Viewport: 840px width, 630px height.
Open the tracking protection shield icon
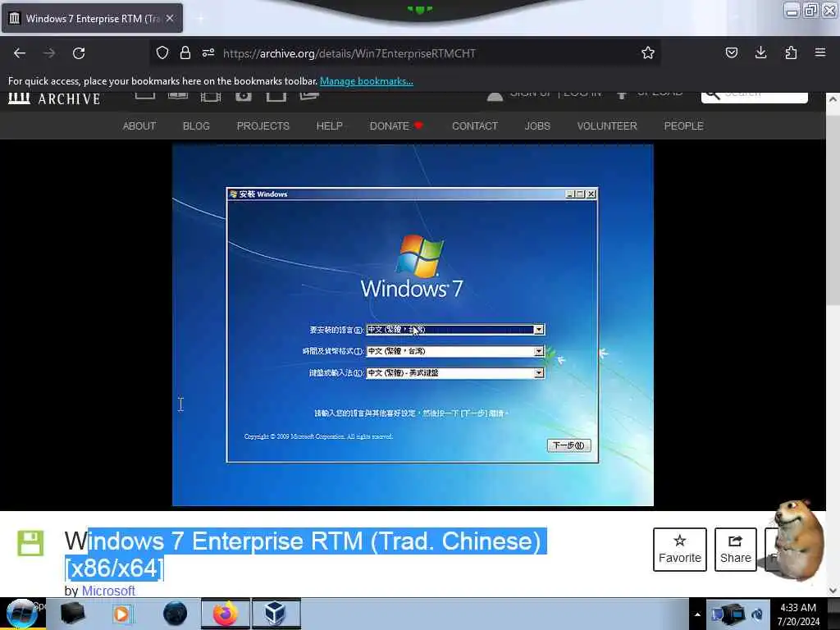(x=162, y=52)
